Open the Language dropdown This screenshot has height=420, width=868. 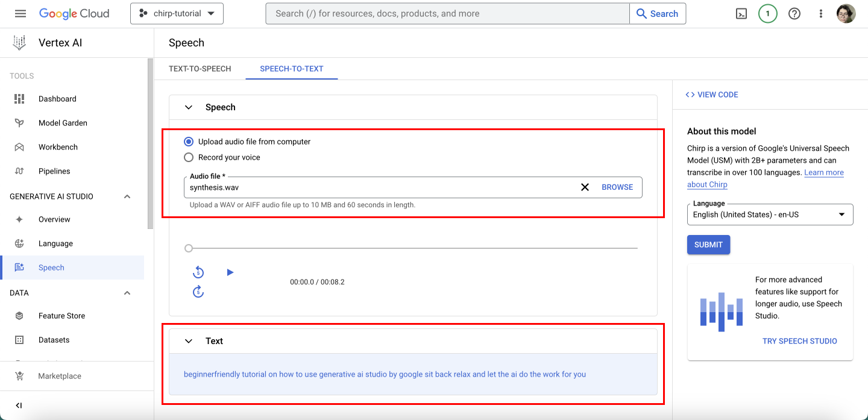click(770, 215)
